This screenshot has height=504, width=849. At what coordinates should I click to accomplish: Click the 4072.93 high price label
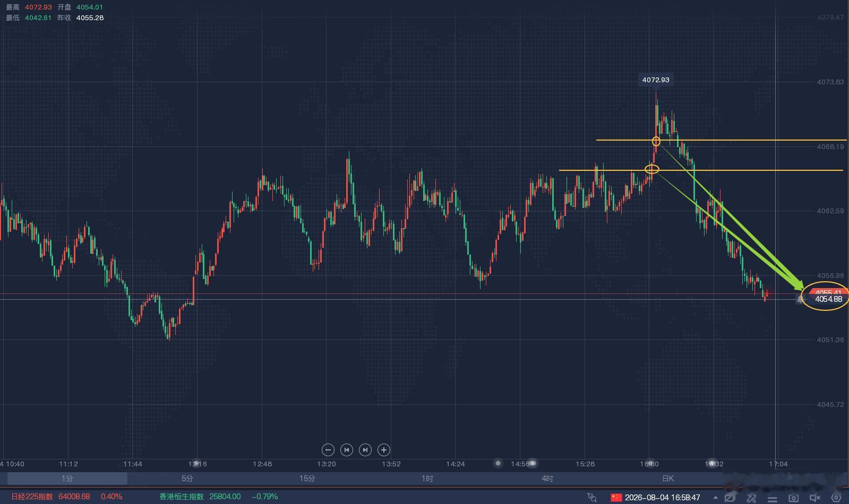coord(656,80)
